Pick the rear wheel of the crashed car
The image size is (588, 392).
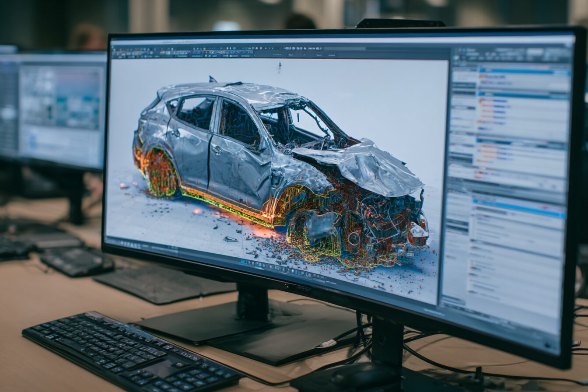tap(161, 172)
